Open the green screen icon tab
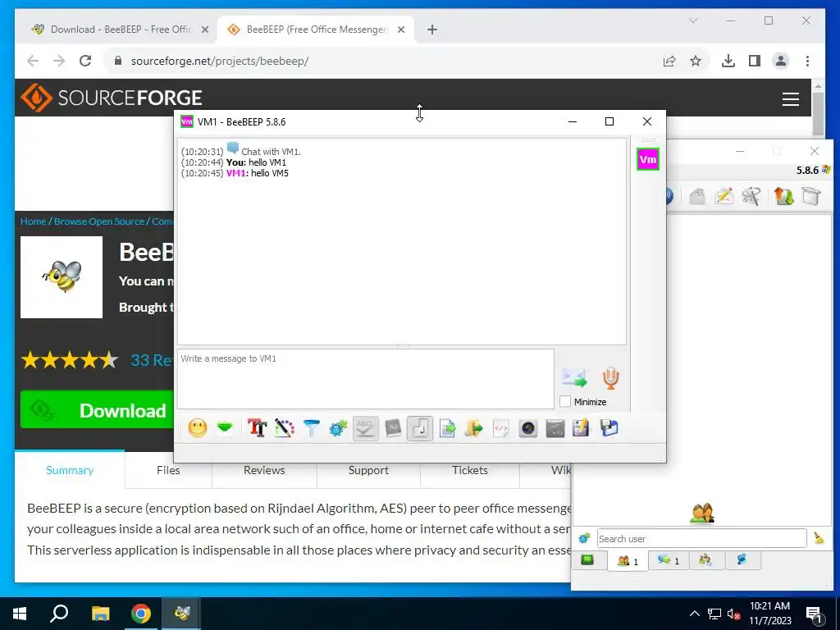 tap(587, 560)
